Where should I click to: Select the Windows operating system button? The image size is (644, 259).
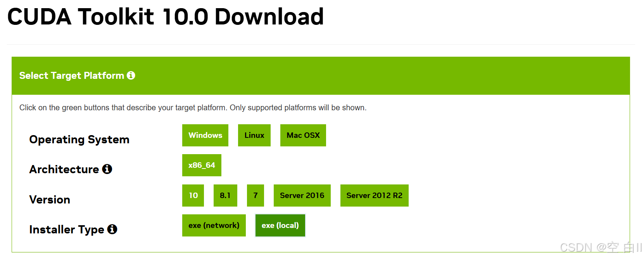pos(205,135)
